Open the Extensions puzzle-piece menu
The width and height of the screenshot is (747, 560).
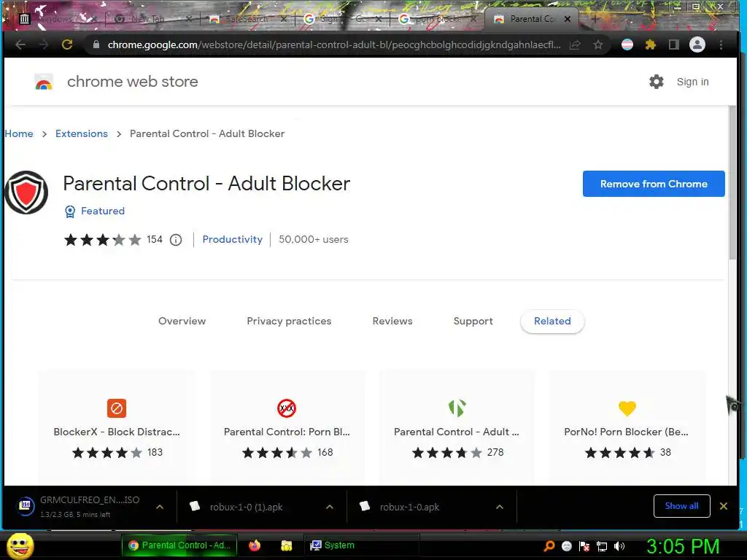tap(650, 44)
